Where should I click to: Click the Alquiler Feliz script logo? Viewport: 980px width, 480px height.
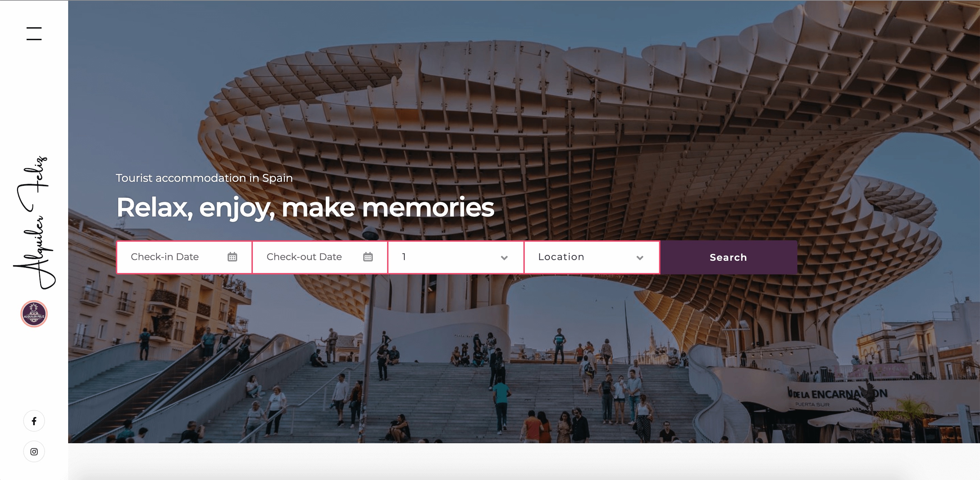point(34,222)
